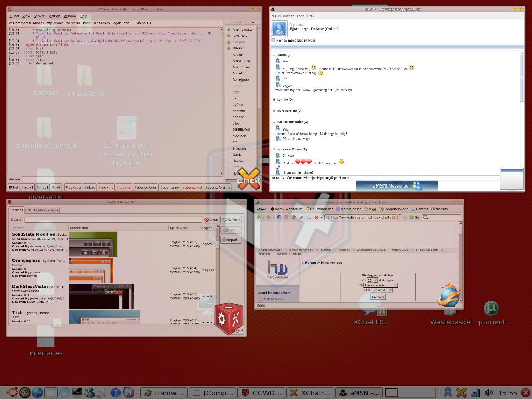532x399 pixels.
Task: Collapse the Klassekamerater group in aMSN
Action: tap(274, 122)
